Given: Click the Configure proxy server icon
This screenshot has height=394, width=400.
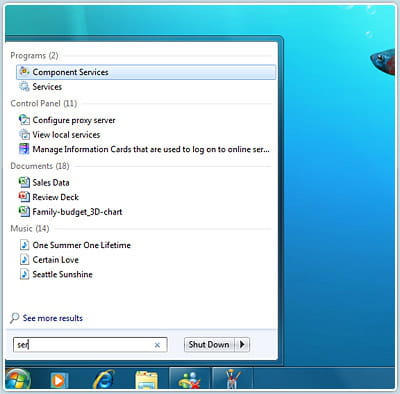Looking at the screenshot, I should [24, 120].
